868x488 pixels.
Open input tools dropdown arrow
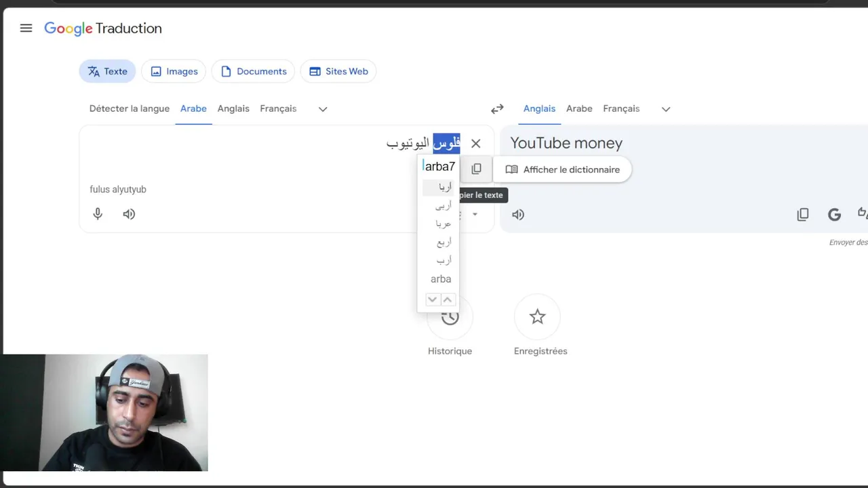point(475,214)
